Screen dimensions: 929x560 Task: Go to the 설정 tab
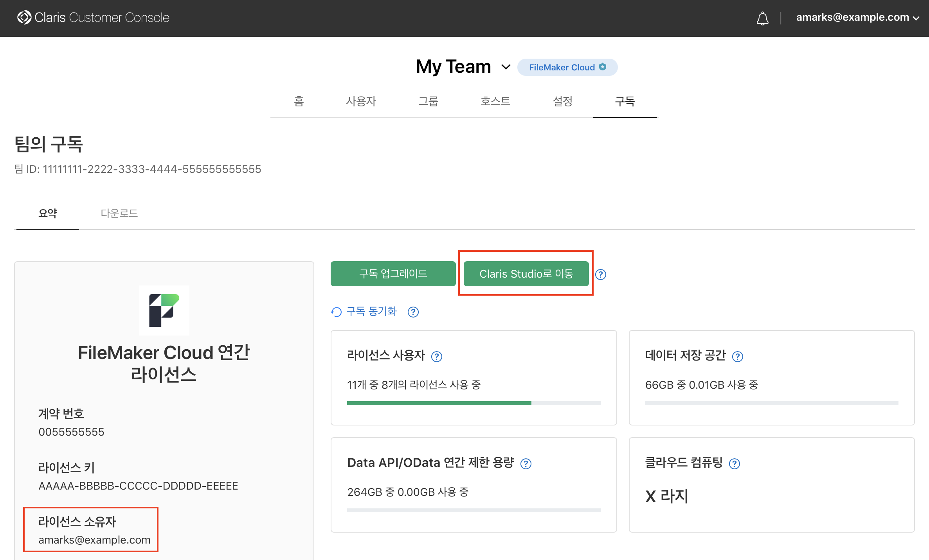(x=562, y=102)
